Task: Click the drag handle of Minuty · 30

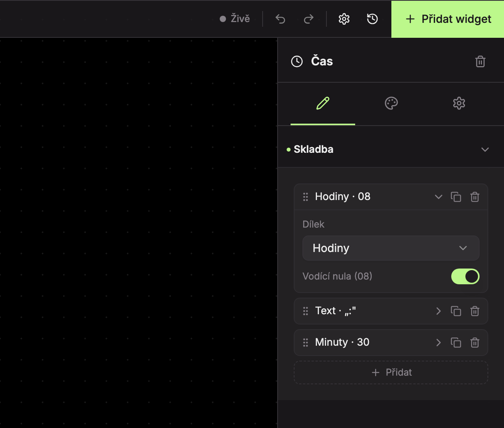Action: 306,343
